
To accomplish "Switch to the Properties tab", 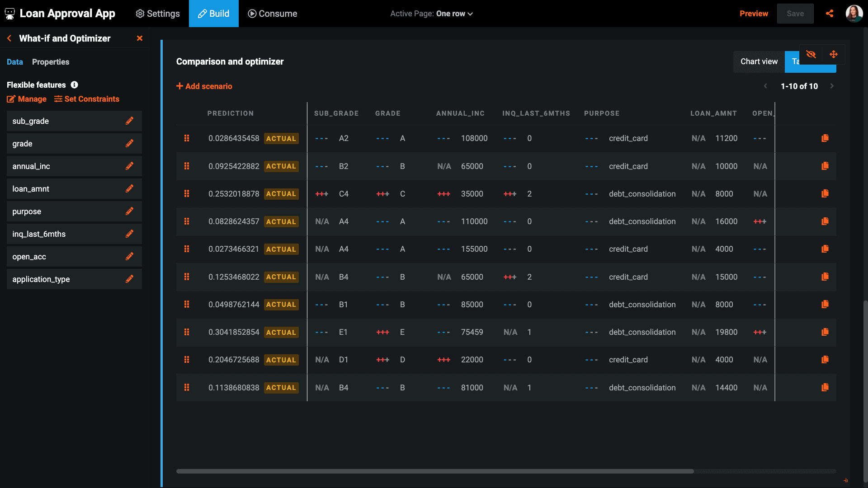I will point(51,62).
